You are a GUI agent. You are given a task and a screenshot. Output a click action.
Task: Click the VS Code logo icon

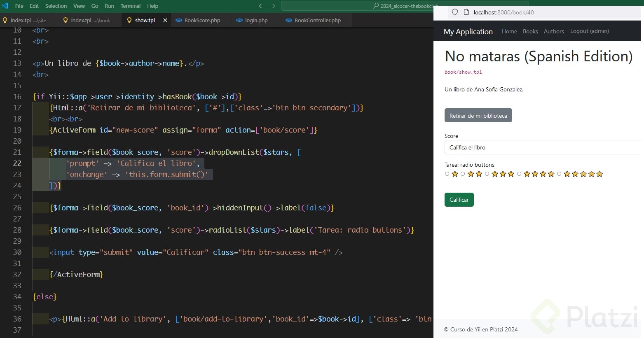click(5, 6)
